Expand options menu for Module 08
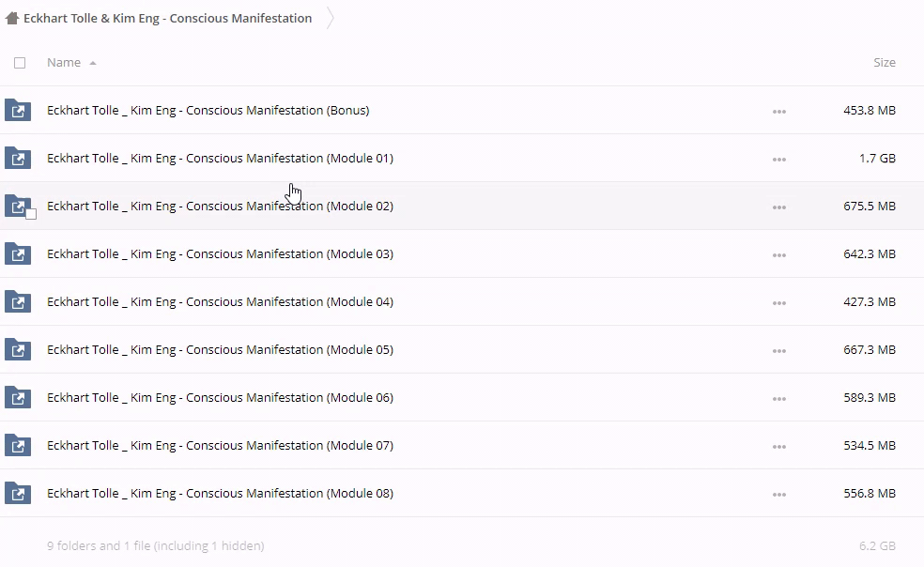The height and width of the screenshot is (567, 924). click(x=778, y=494)
